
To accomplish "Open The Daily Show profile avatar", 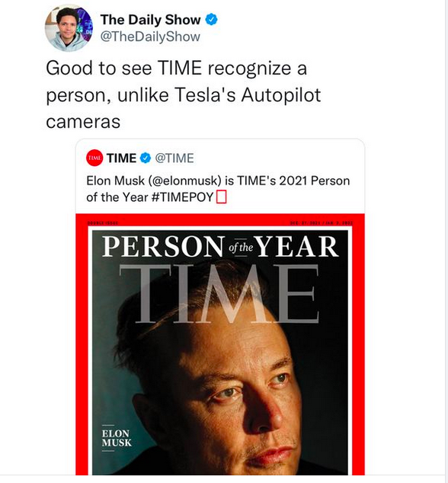I will (69, 28).
